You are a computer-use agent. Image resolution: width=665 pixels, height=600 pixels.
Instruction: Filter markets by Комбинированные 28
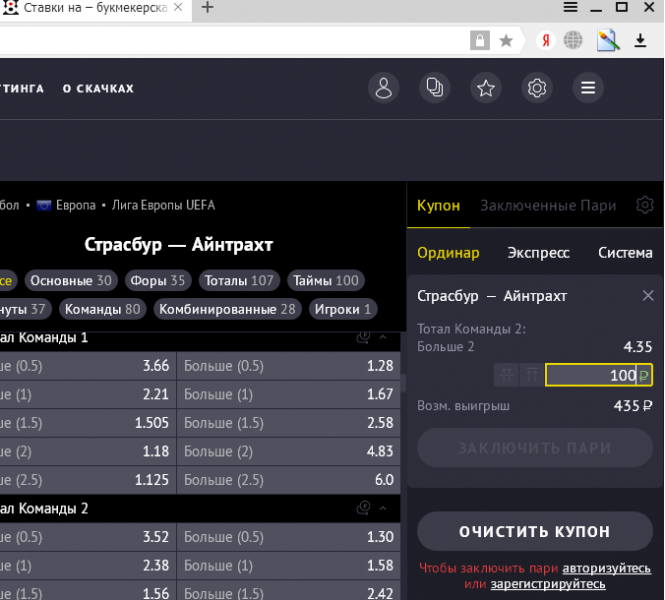tap(227, 309)
